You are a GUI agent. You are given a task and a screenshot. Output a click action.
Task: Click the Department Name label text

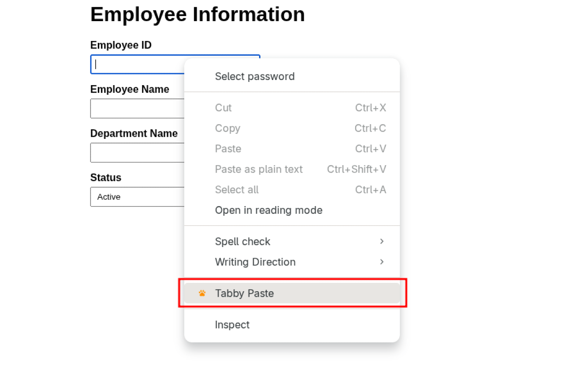[x=134, y=133]
